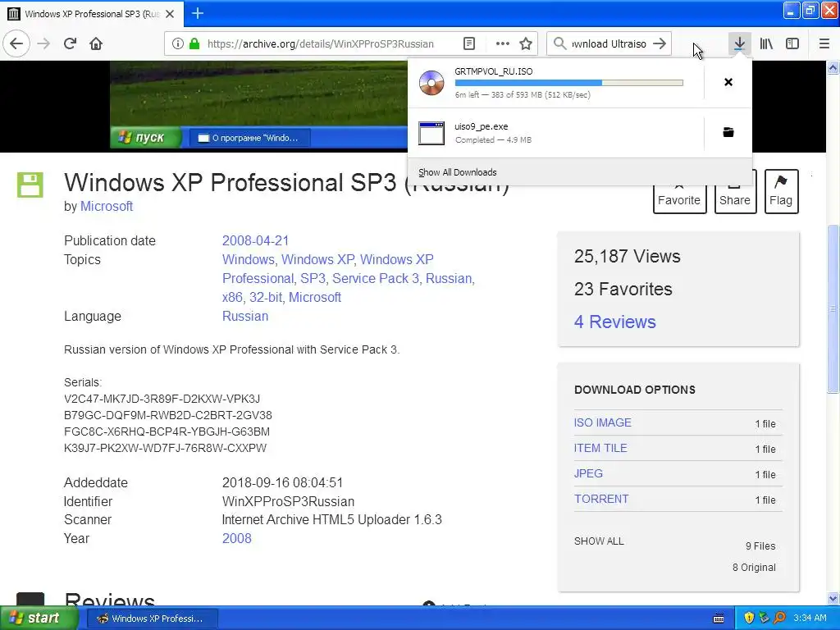Click the system tray clock 3:34 AM
Viewport: 840px width, 630px height.
(810, 618)
